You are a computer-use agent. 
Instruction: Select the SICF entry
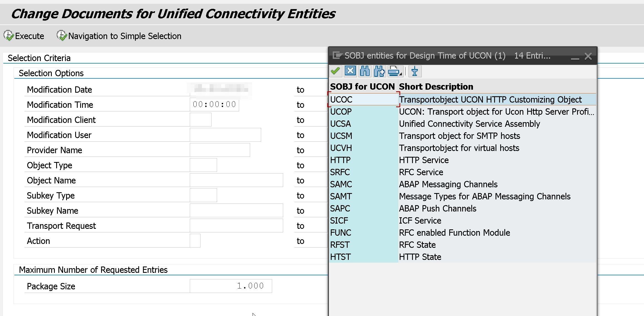(363, 221)
